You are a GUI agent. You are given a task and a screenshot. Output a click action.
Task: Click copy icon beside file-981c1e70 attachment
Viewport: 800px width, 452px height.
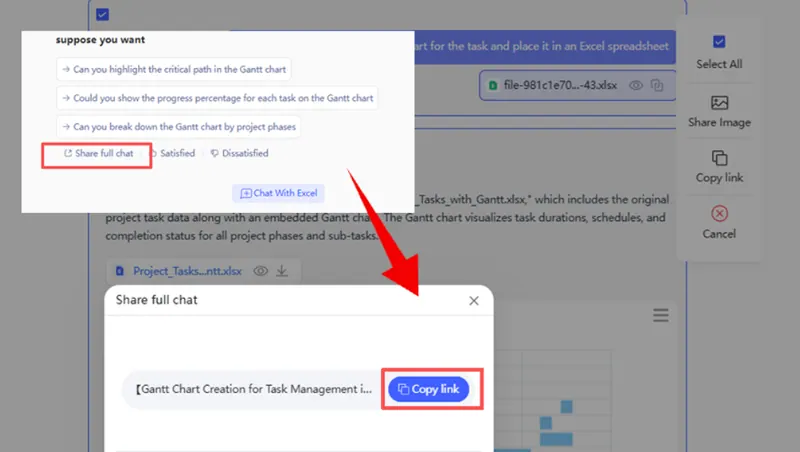tap(658, 86)
